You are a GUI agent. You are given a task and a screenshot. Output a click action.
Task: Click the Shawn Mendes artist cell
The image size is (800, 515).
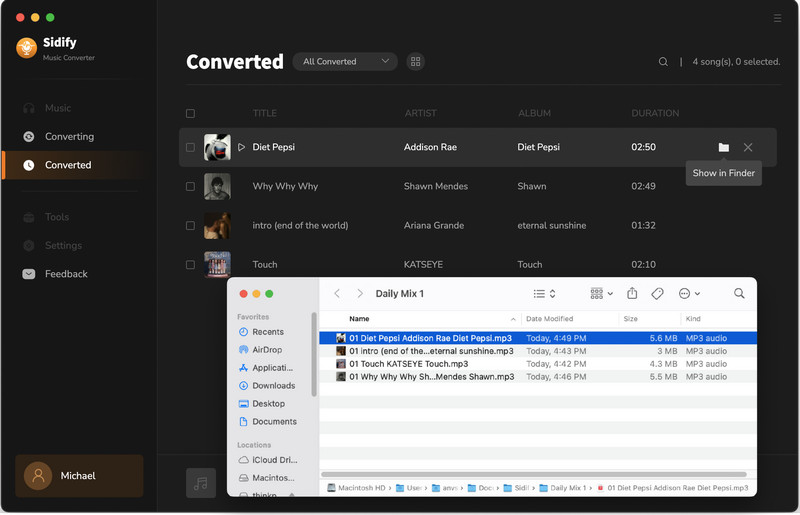pyautogui.click(x=436, y=186)
